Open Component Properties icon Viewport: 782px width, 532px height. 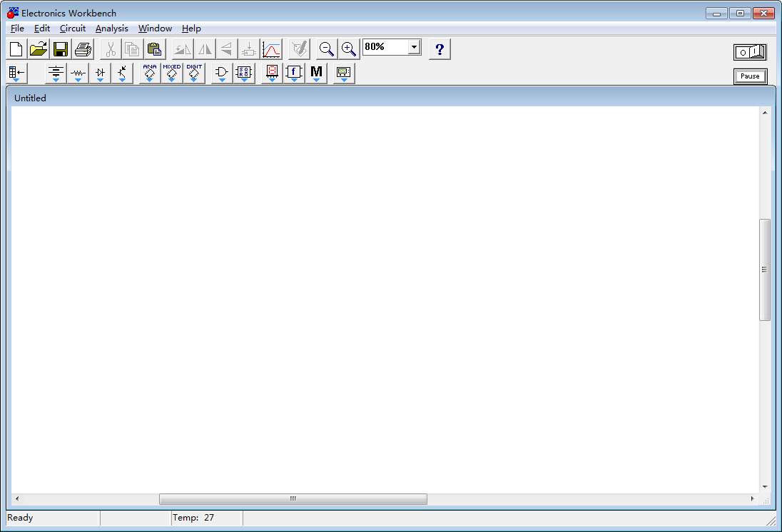(x=299, y=49)
